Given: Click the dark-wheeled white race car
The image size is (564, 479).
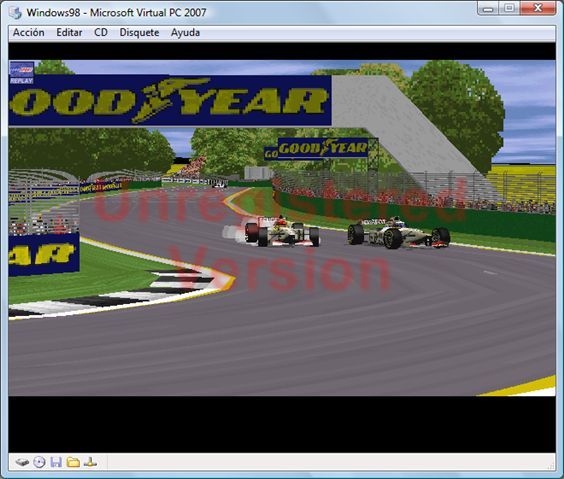Looking at the screenshot, I should pos(399,233).
